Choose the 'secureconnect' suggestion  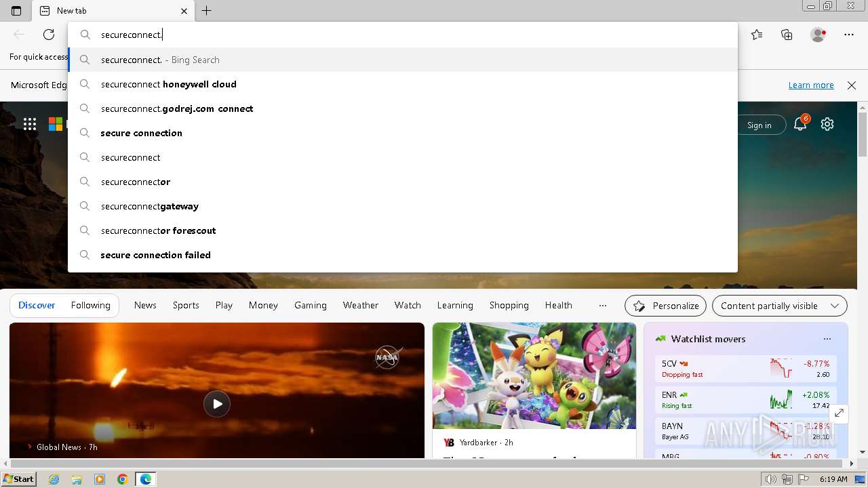[403, 157]
